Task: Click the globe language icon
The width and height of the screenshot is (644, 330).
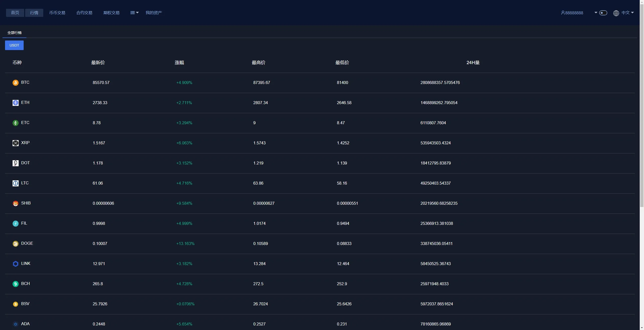Action: click(x=616, y=13)
